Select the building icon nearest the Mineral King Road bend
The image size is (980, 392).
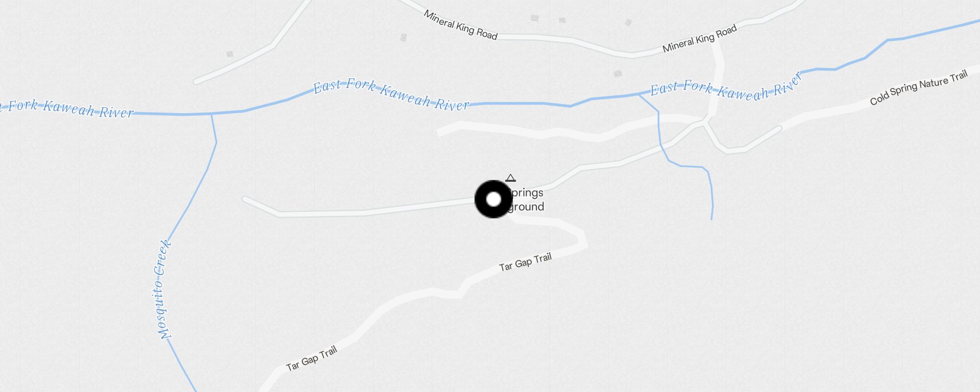pyautogui.click(x=628, y=22)
